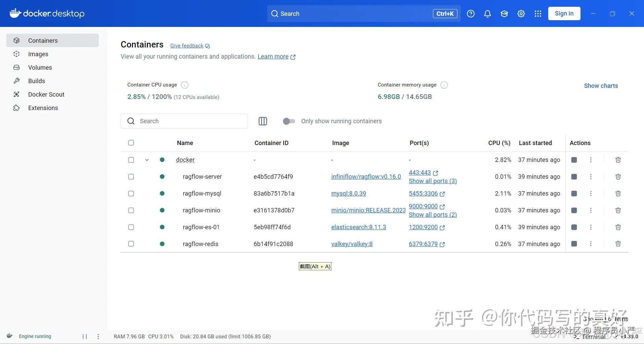Open Docker Desktop settings gear

521,13
